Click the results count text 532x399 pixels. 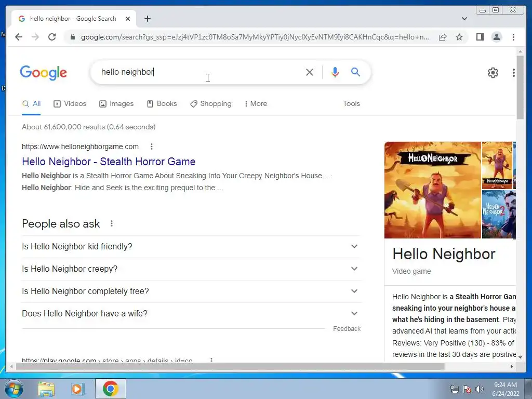click(x=88, y=127)
